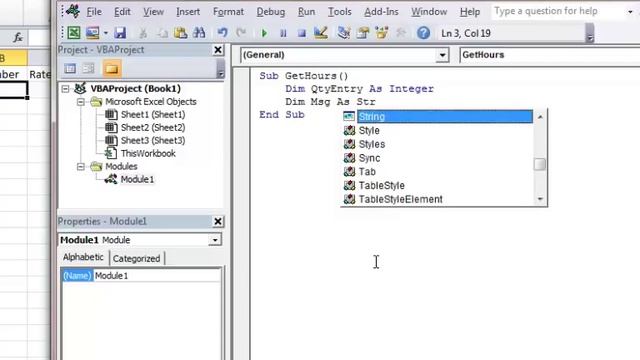This screenshot has width=640, height=360.
Task: Click the Redo arrow icon
Action: tap(241, 33)
